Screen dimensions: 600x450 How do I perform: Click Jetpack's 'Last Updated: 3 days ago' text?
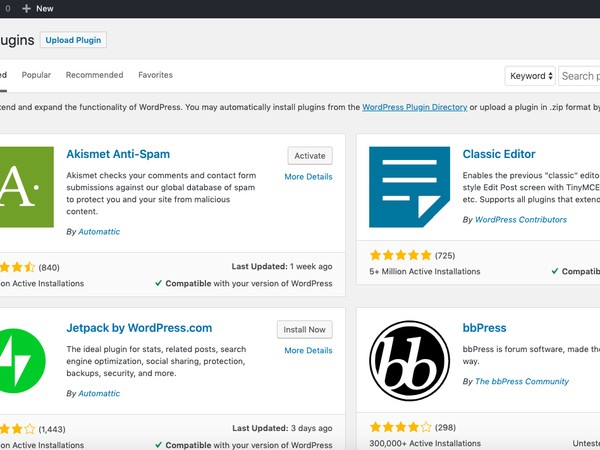pos(282,428)
